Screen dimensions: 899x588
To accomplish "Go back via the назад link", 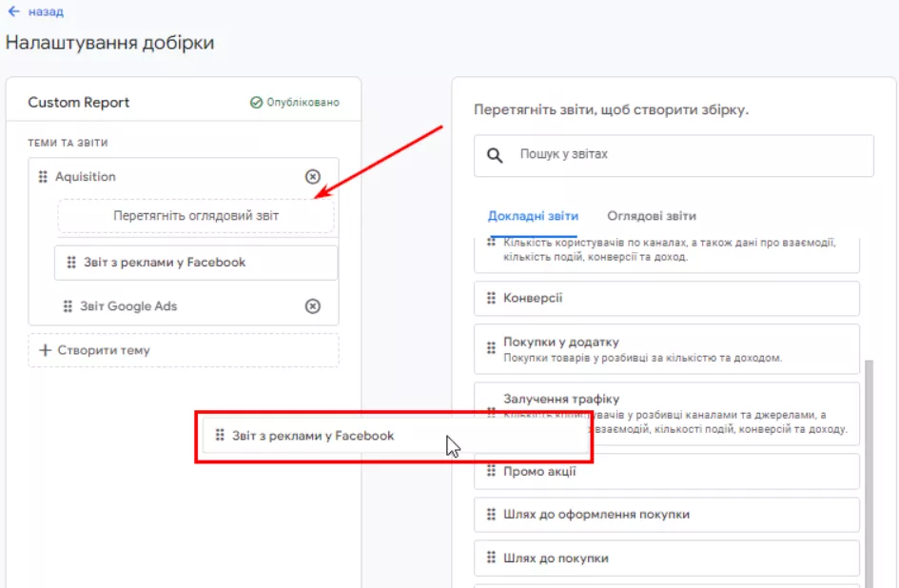I will click(x=46, y=11).
